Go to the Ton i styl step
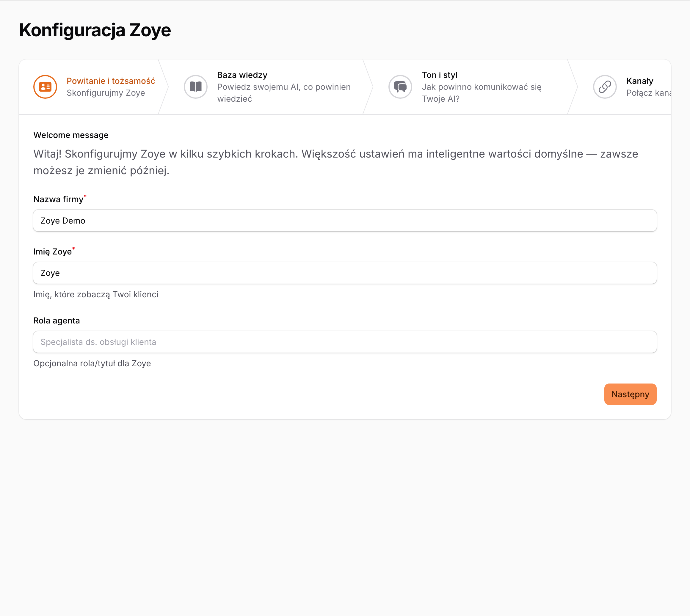The width and height of the screenshot is (690, 616). point(470,87)
